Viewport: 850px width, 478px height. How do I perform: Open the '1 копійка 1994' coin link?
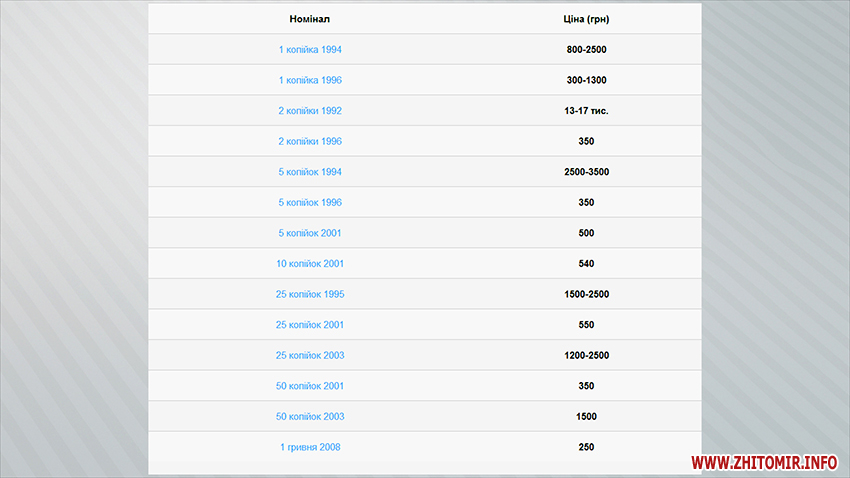310,49
